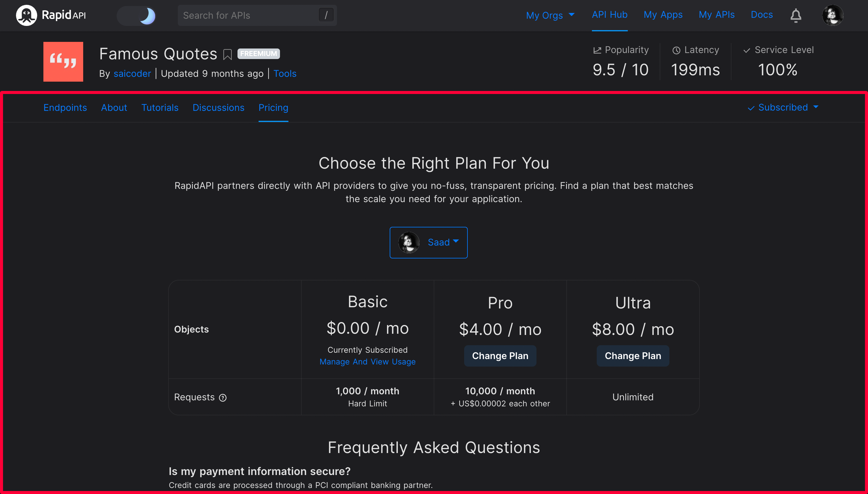The width and height of the screenshot is (868, 494).
Task: Open the Discussions tab
Action: coord(218,108)
